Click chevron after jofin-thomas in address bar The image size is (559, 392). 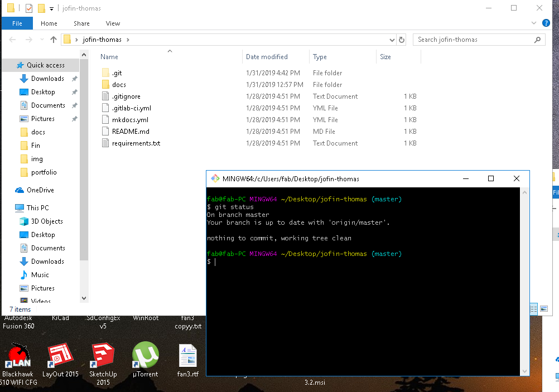coord(128,40)
